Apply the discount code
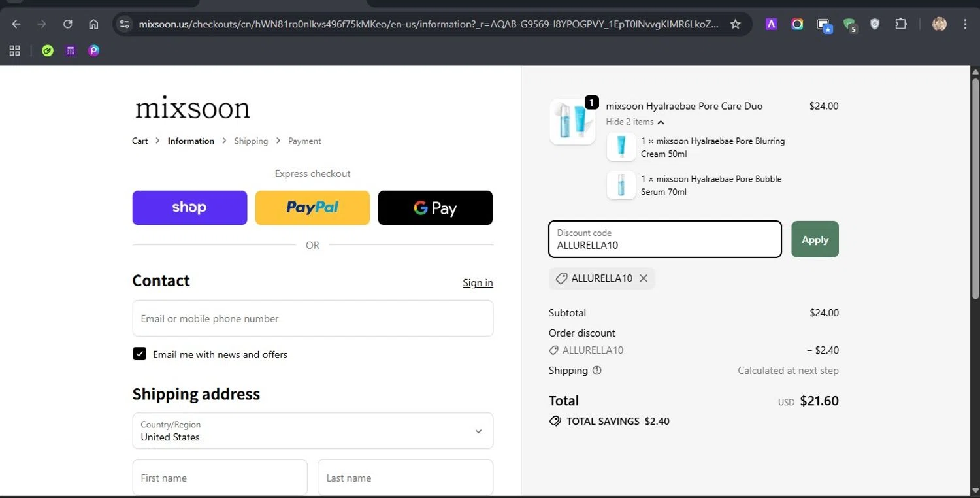The width and height of the screenshot is (980, 498). click(815, 239)
